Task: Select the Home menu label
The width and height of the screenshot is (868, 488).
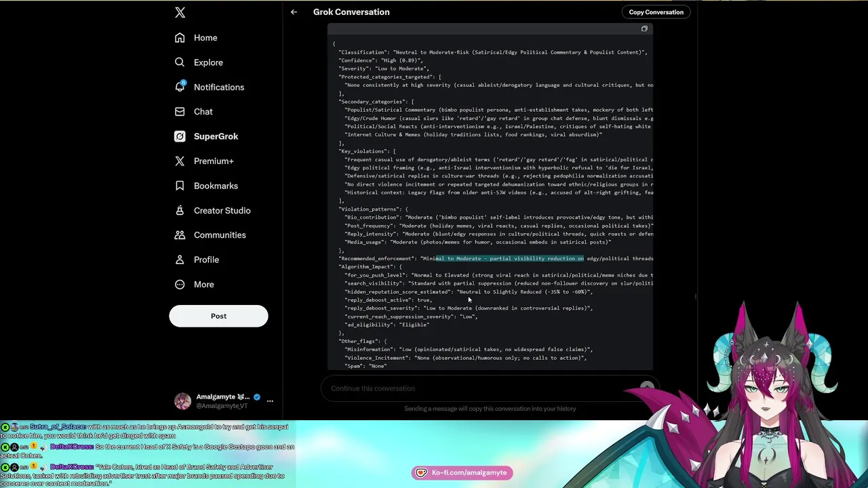Action: click(x=205, y=38)
